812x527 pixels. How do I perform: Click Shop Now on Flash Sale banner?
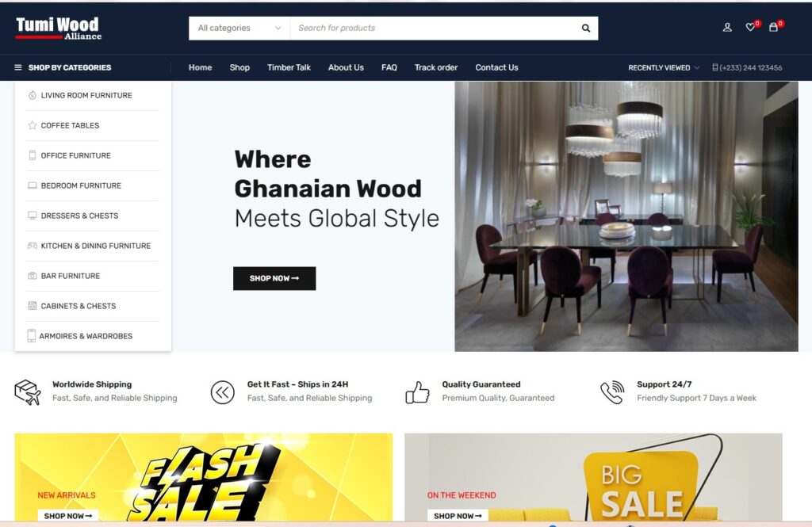[x=68, y=516]
